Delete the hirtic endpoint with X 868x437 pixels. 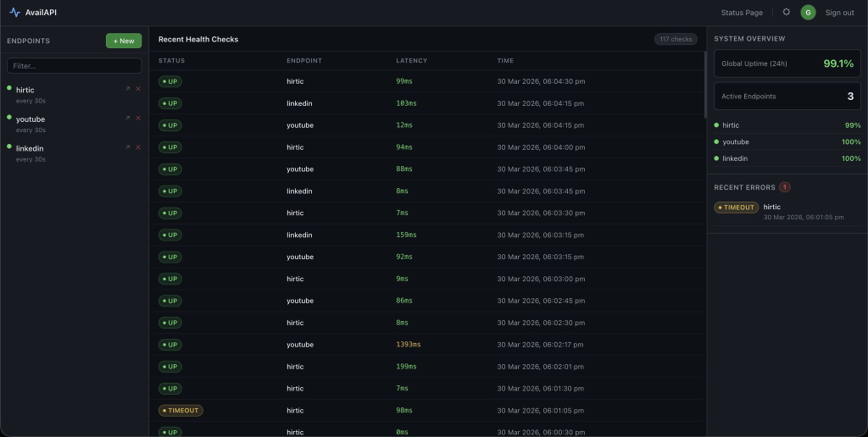coord(138,89)
